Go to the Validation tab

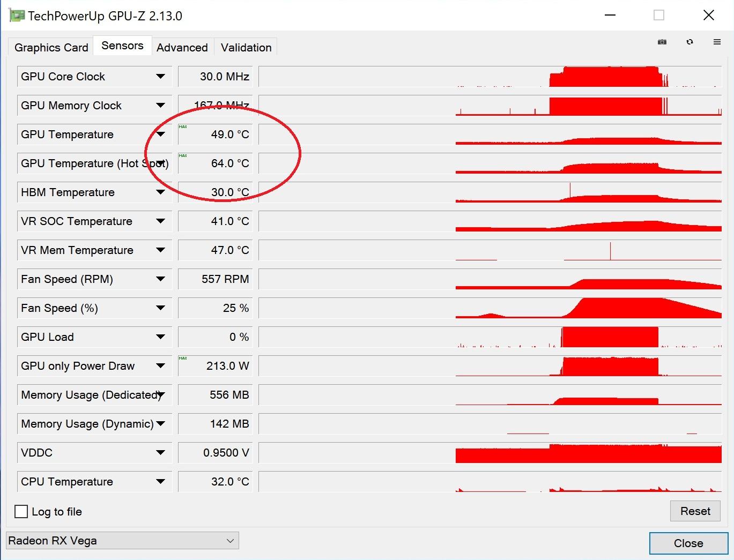point(246,47)
